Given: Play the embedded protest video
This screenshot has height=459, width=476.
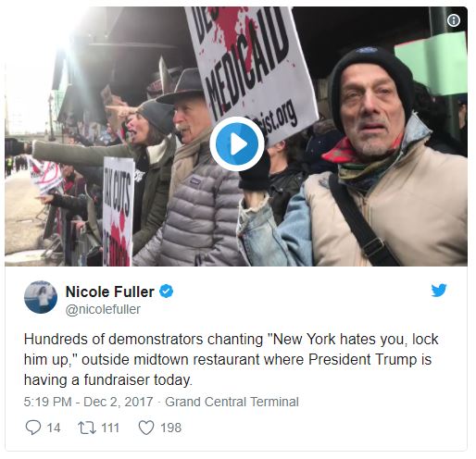Looking at the screenshot, I should [237, 143].
